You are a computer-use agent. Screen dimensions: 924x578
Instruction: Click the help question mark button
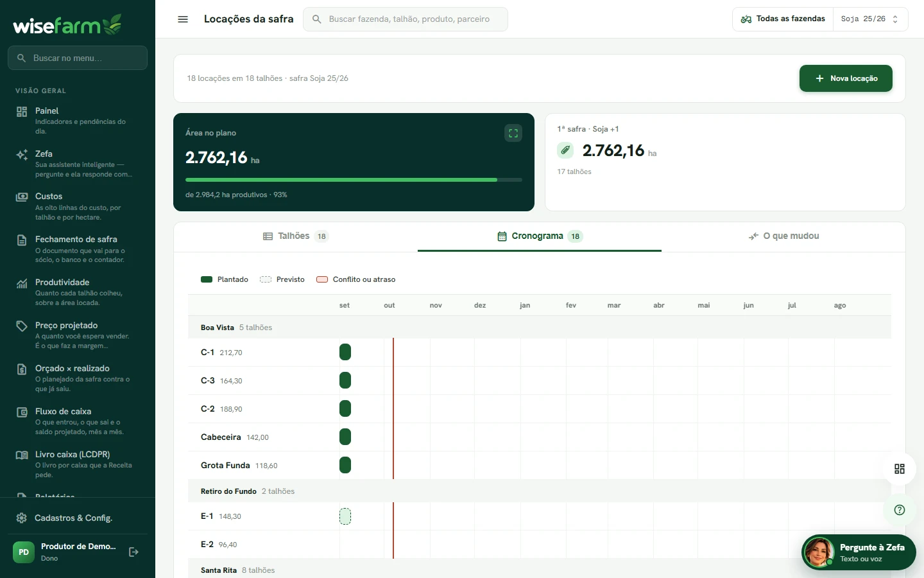point(900,510)
